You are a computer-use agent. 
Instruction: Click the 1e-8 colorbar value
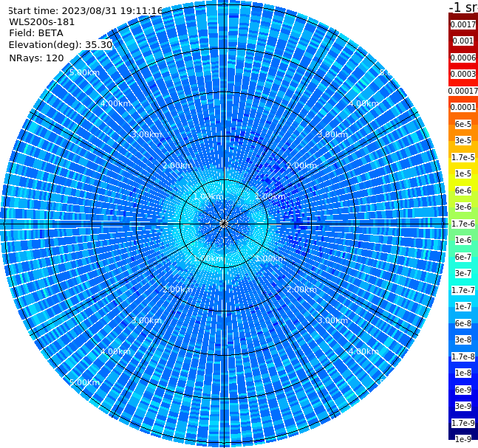pos(463,373)
